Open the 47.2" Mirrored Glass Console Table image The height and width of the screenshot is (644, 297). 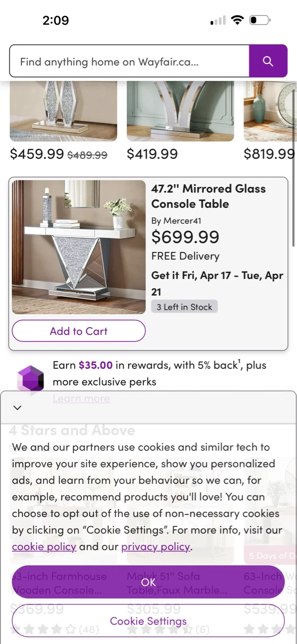79,247
